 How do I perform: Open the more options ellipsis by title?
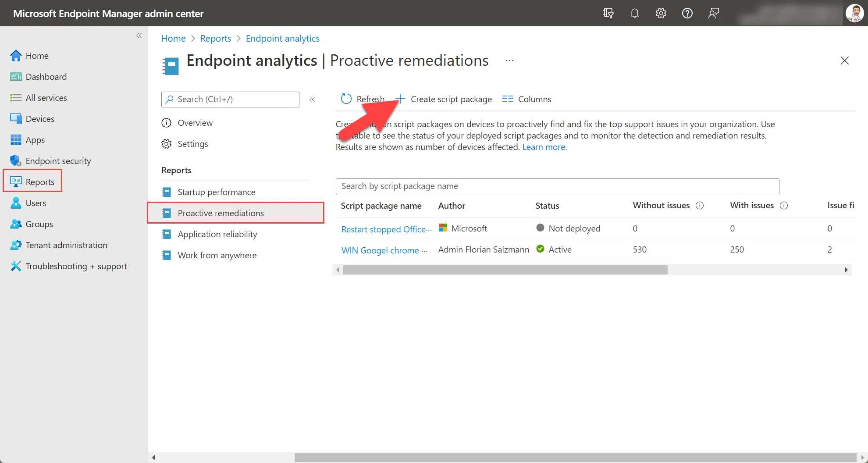click(509, 61)
